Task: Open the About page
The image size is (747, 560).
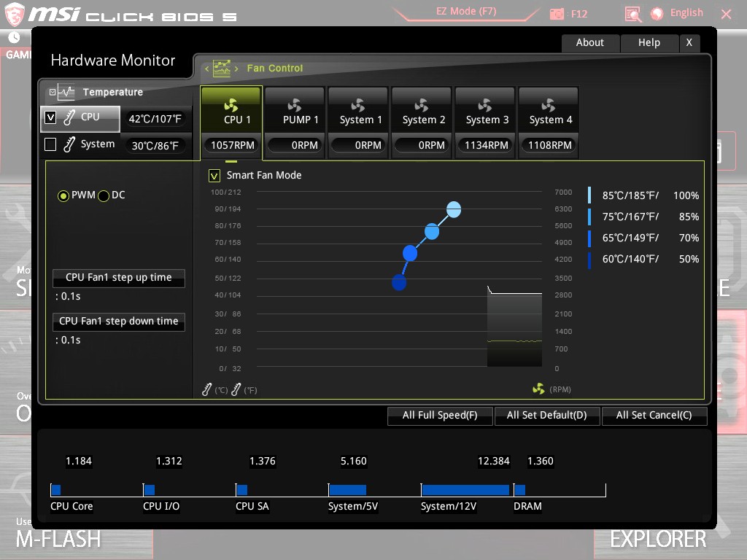Action: [x=590, y=43]
